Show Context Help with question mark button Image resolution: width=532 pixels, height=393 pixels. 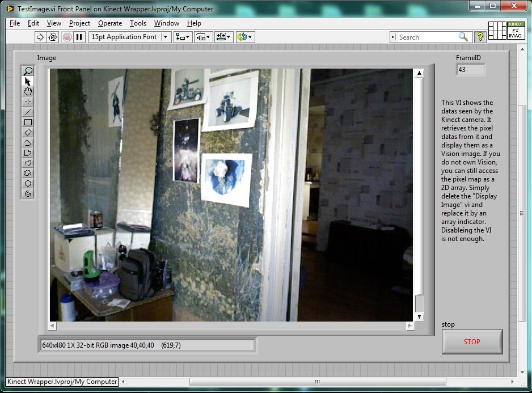point(480,37)
